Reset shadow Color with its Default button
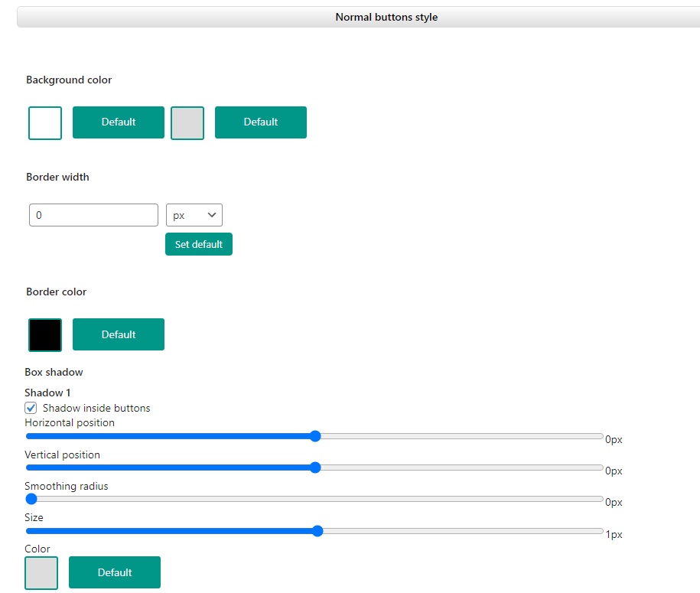 point(115,572)
